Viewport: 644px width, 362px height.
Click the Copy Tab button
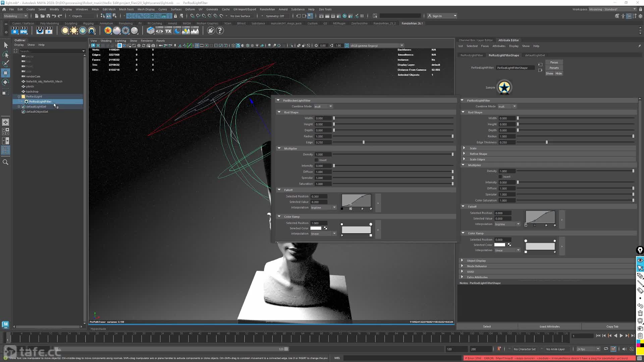click(612, 326)
